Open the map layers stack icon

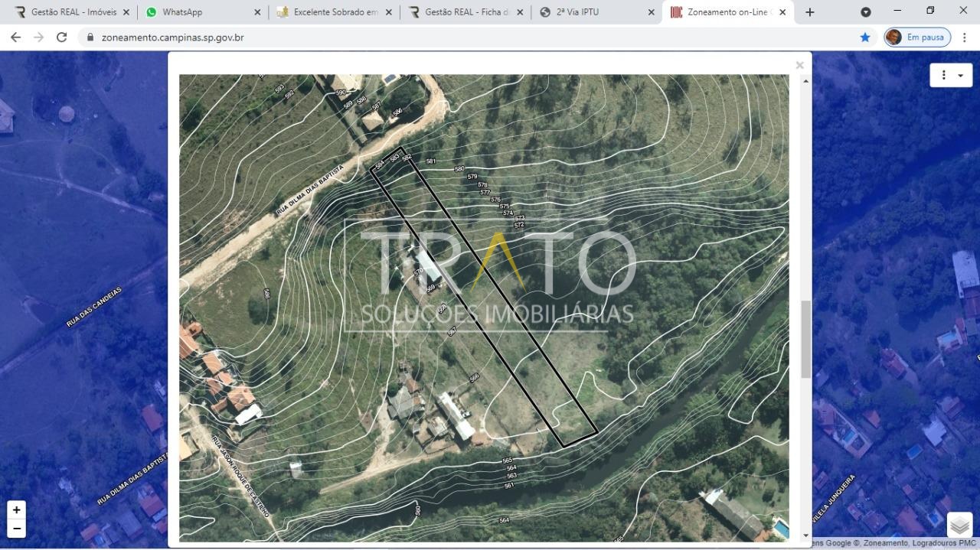[x=959, y=525]
